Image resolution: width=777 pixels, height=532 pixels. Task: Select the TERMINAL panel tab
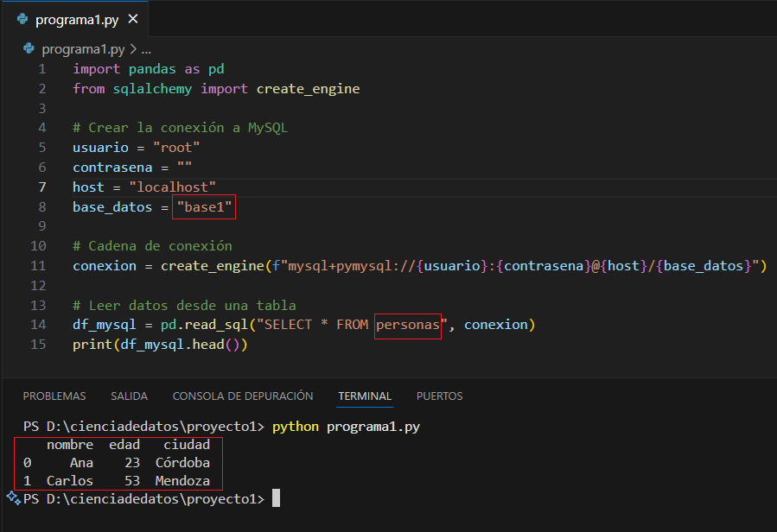(365, 396)
